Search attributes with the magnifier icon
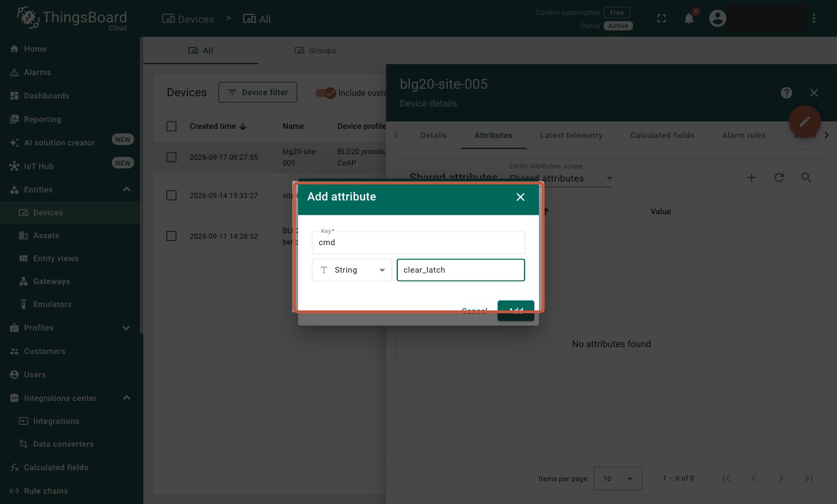The height and width of the screenshot is (504, 837). coord(807,178)
